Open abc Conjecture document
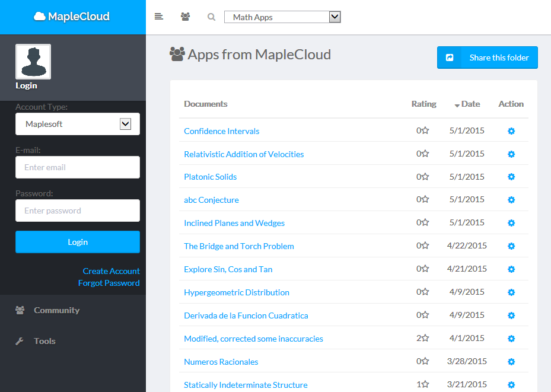The image size is (551, 392). (212, 200)
